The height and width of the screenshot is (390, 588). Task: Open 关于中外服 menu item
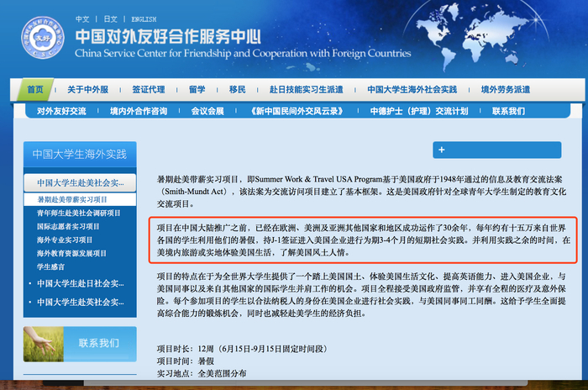pos(87,89)
